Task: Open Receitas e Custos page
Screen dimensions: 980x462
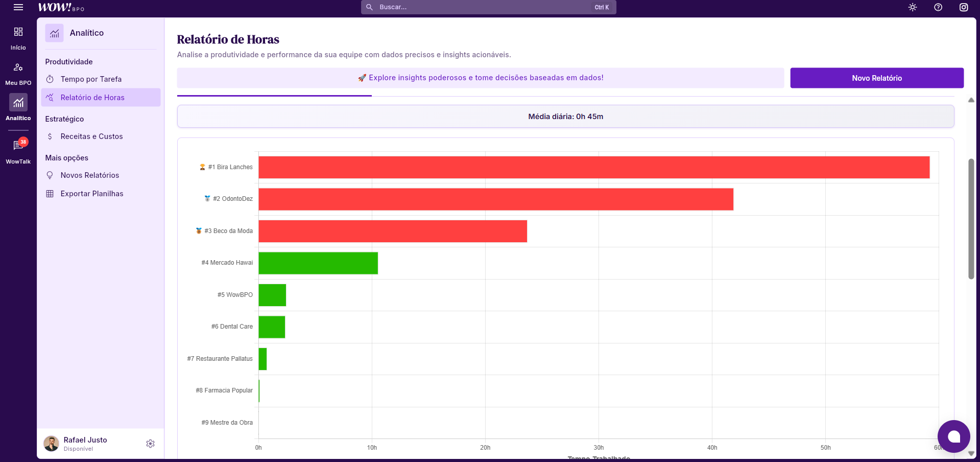Action: [91, 136]
